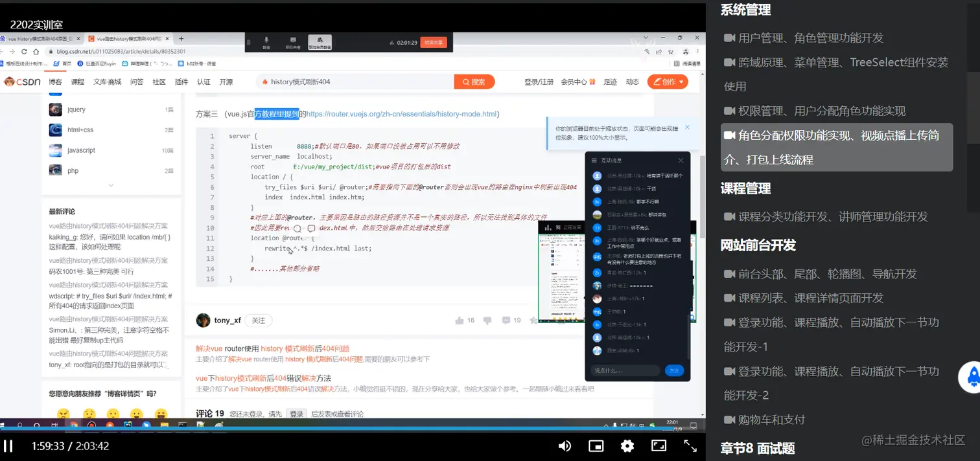Viewport: 980px width, 461px height.
Task: Expand the 创作 dropdown button
Action: click(x=668, y=82)
